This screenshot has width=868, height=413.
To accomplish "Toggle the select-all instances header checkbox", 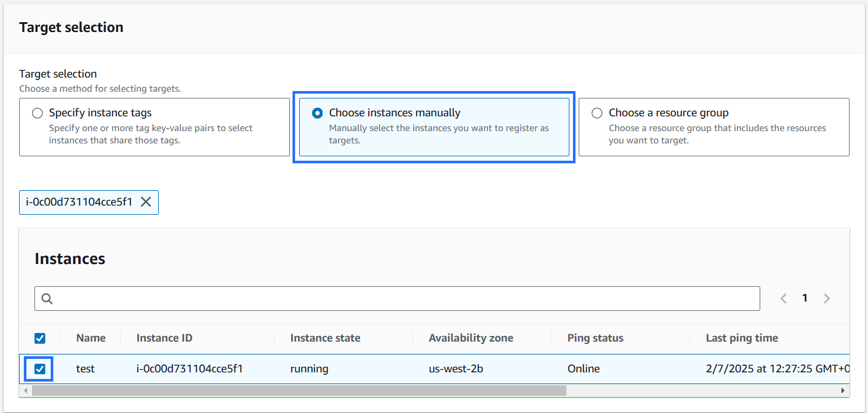I will (x=39, y=338).
